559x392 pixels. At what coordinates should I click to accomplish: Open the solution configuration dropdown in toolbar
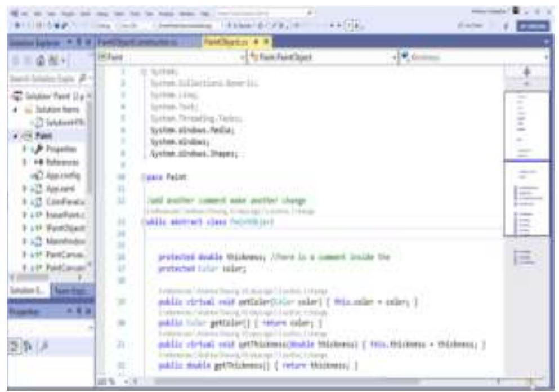click(x=105, y=26)
